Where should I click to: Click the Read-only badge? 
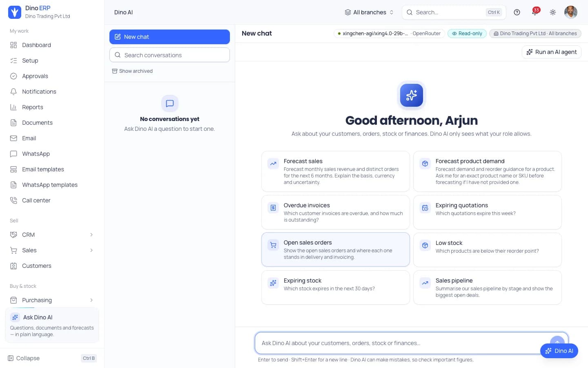(x=467, y=34)
